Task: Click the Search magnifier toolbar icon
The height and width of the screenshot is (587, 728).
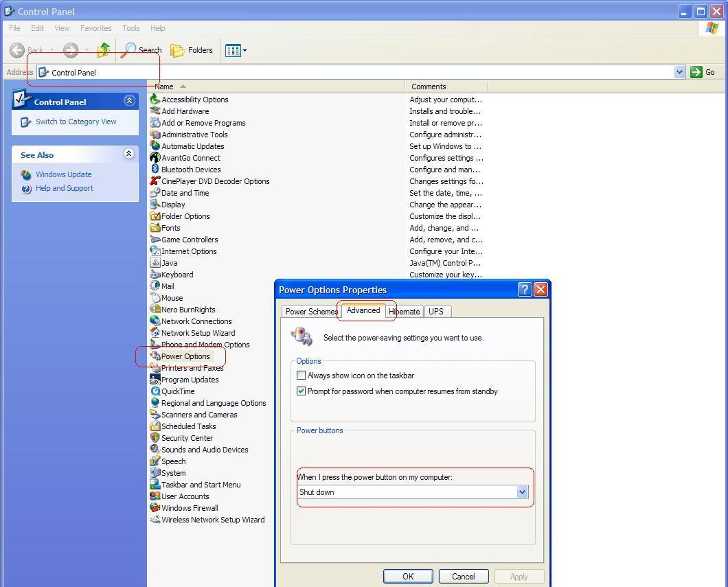Action: coord(130,50)
